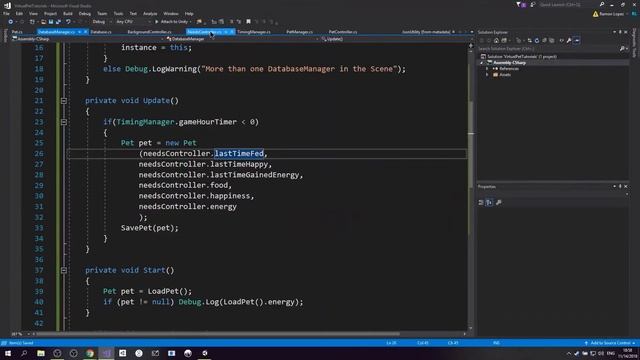The width and height of the screenshot is (640, 360).
Task: Click the Solution Explorer Refresh icon
Action: pos(537,40)
